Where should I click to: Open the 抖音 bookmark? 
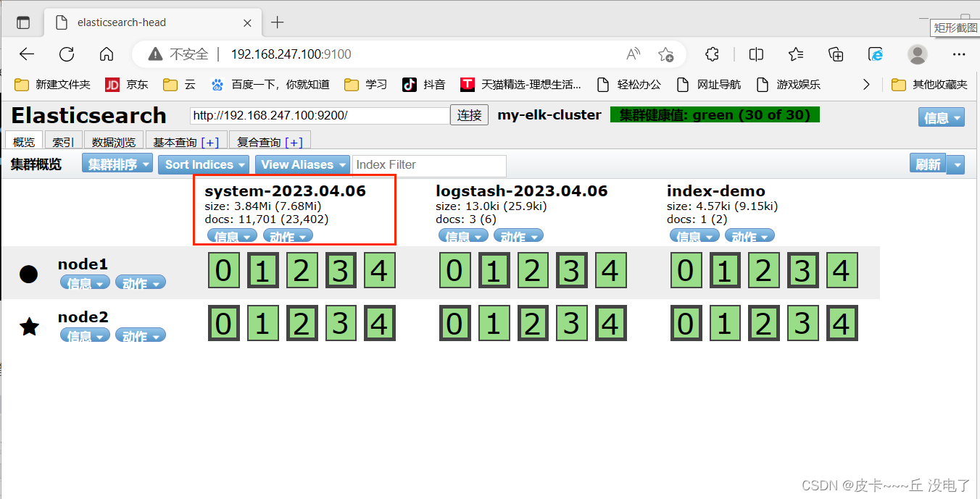[424, 85]
